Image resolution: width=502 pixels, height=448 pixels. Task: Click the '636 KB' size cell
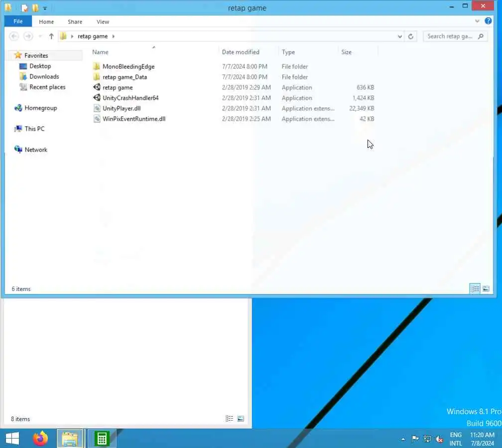(366, 87)
